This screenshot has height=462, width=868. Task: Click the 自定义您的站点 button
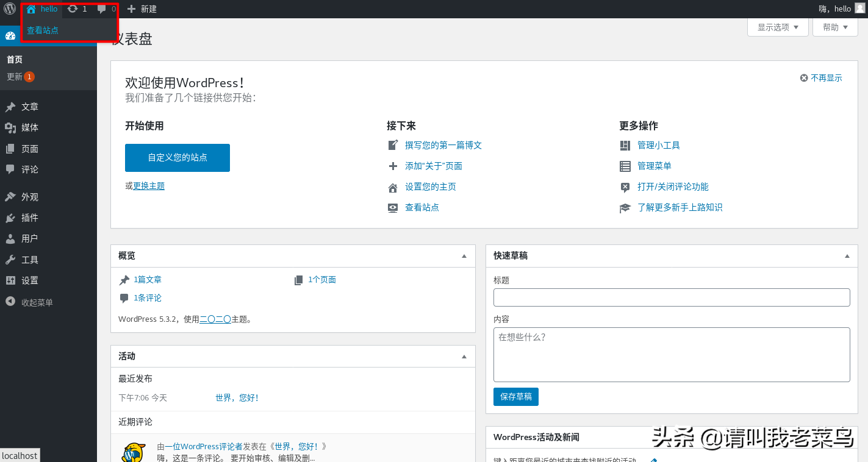click(x=178, y=158)
